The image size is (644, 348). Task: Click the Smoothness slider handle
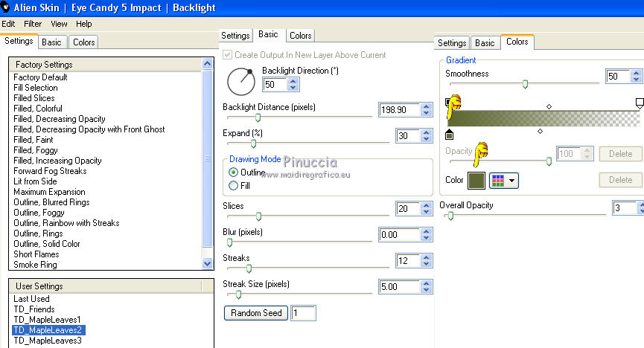[525, 84]
